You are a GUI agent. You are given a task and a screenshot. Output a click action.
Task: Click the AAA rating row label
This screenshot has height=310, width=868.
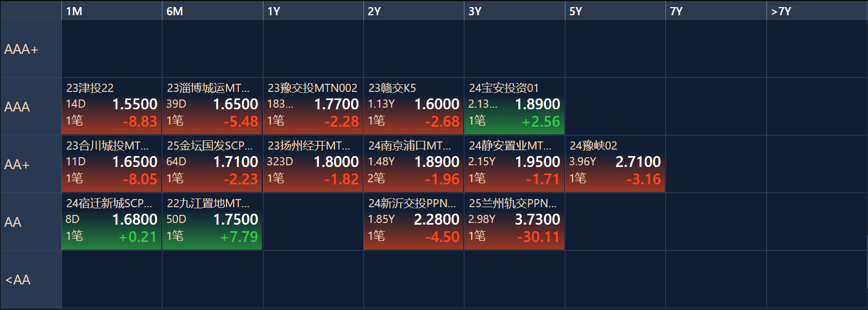point(30,107)
